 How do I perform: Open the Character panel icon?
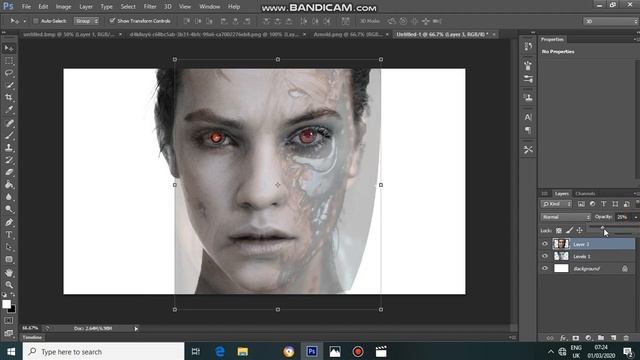pyautogui.click(x=528, y=118)
